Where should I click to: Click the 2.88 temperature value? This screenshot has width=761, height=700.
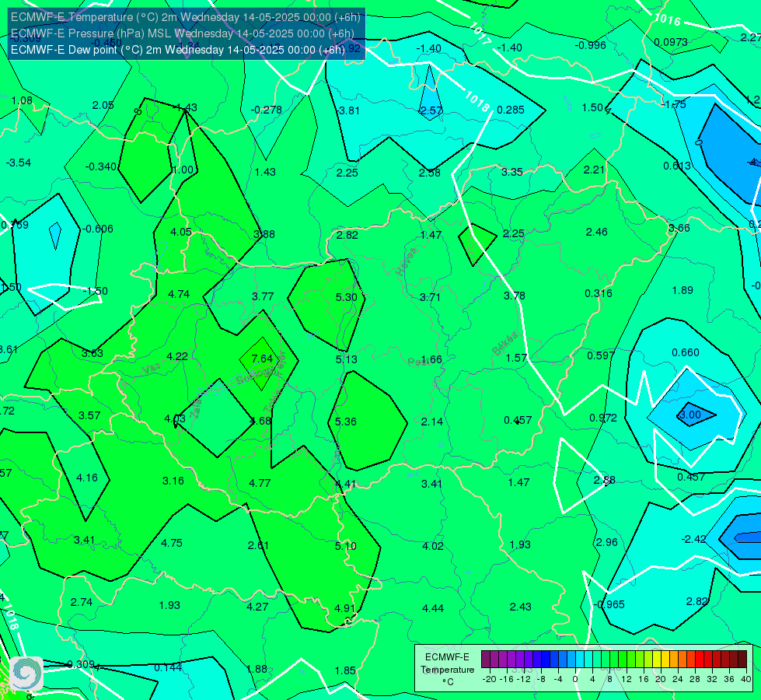tap(605, 481)
